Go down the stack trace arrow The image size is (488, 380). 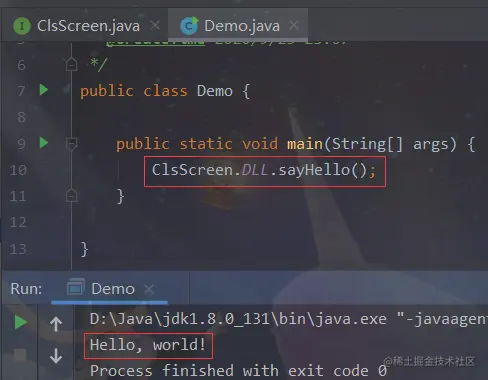coord(56,356)
